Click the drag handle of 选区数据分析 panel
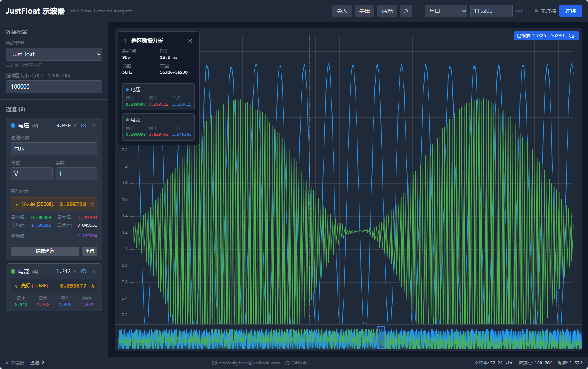 pyautogui.click(x=125, y=41)
